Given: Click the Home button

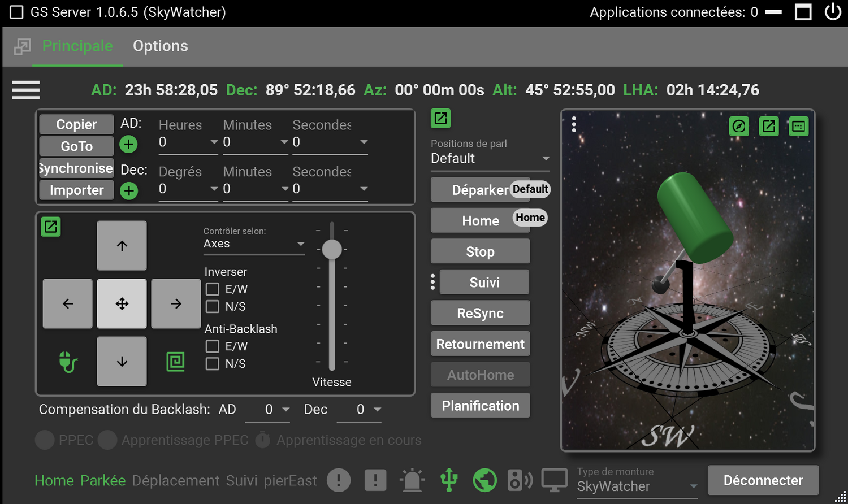Looking at the screenshot, I should [480, 220].
